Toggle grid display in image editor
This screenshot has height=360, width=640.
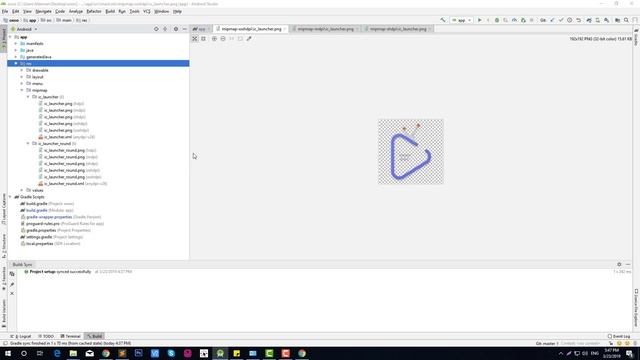coord(203,38)
